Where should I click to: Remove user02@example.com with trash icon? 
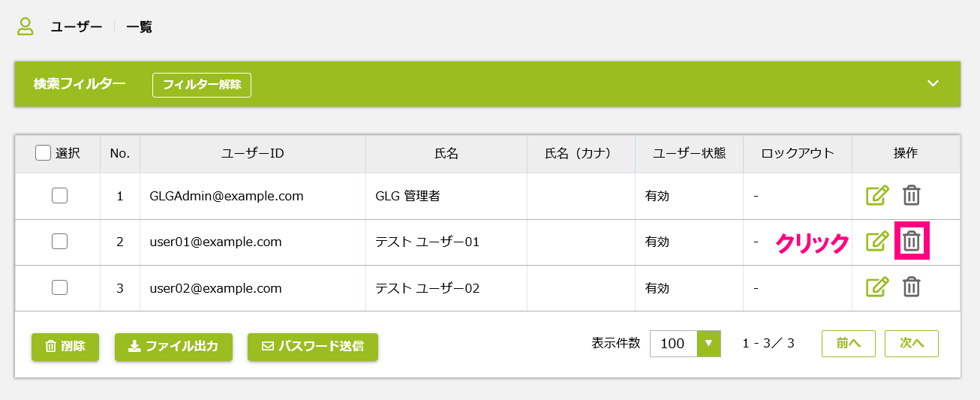coord(912,287)
